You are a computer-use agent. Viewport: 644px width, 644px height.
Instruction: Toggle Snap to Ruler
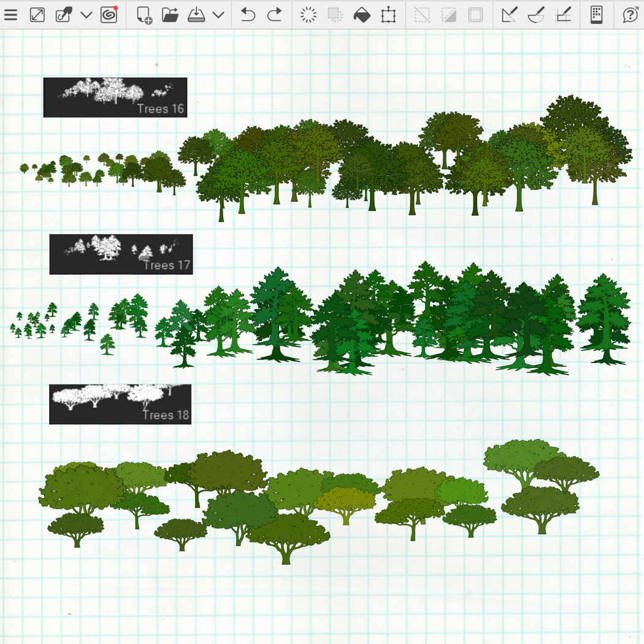(x=509, y=15)
